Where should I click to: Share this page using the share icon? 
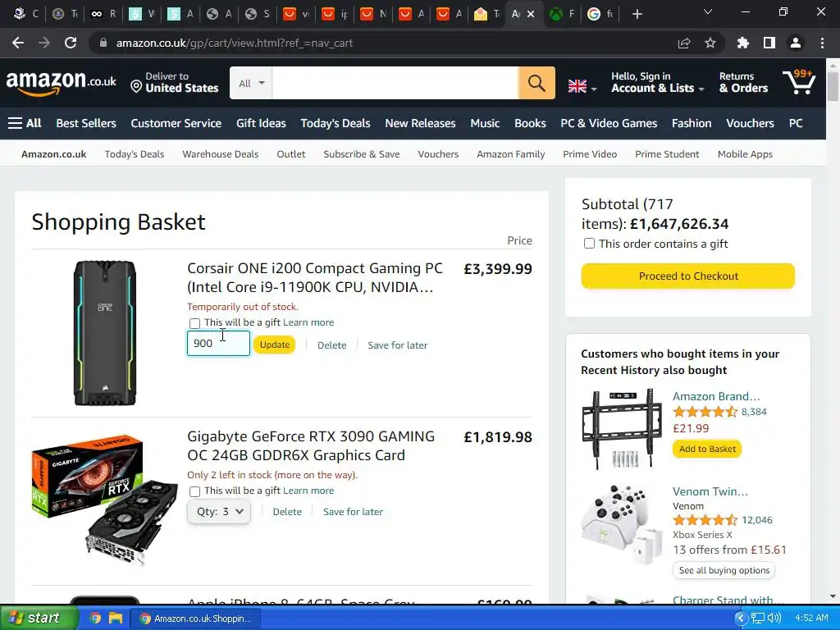click(684, 43)
